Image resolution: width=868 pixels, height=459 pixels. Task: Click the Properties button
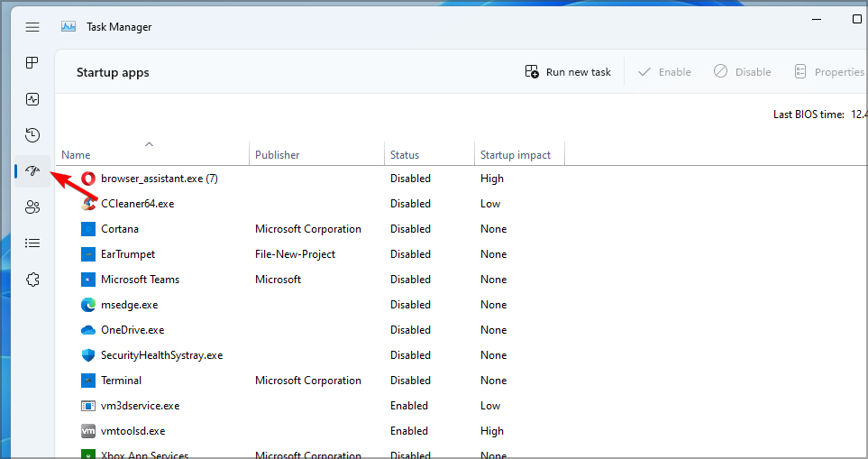829,72
